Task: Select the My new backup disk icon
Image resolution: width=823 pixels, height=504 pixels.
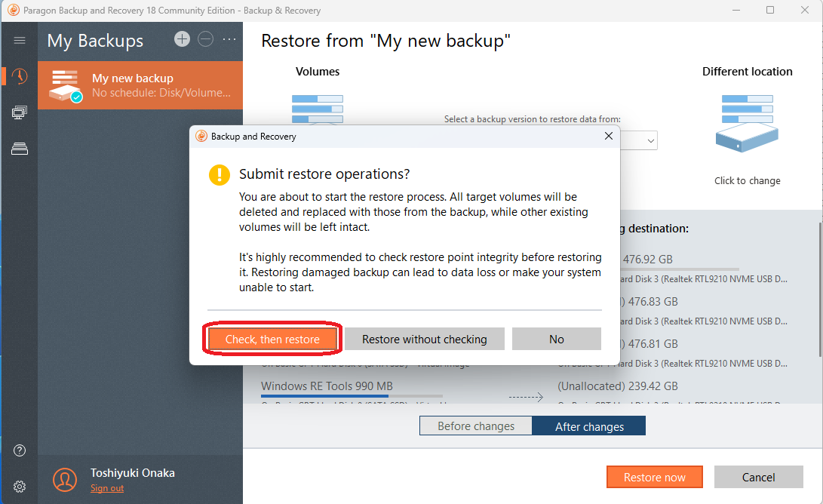Action: (65, 85)
